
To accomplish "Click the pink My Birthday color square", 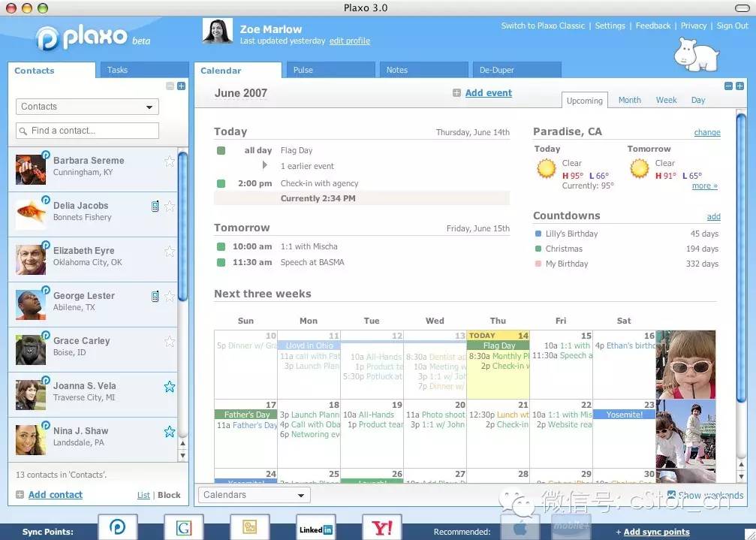I will [x=538, y=264].
